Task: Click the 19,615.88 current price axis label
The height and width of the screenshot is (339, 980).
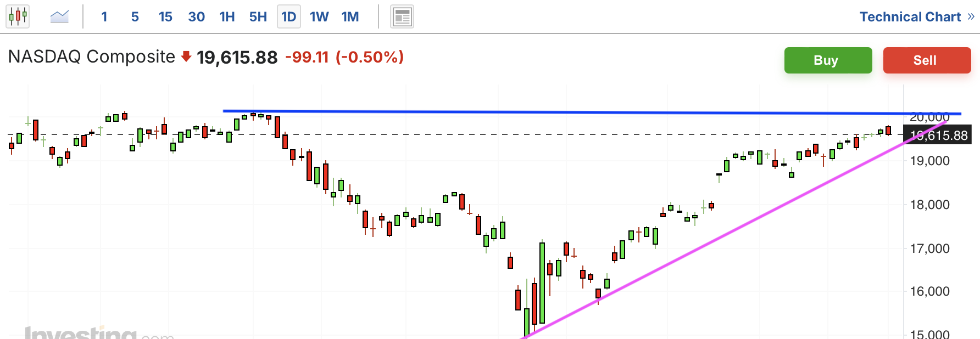Action: tap(938, 135)
